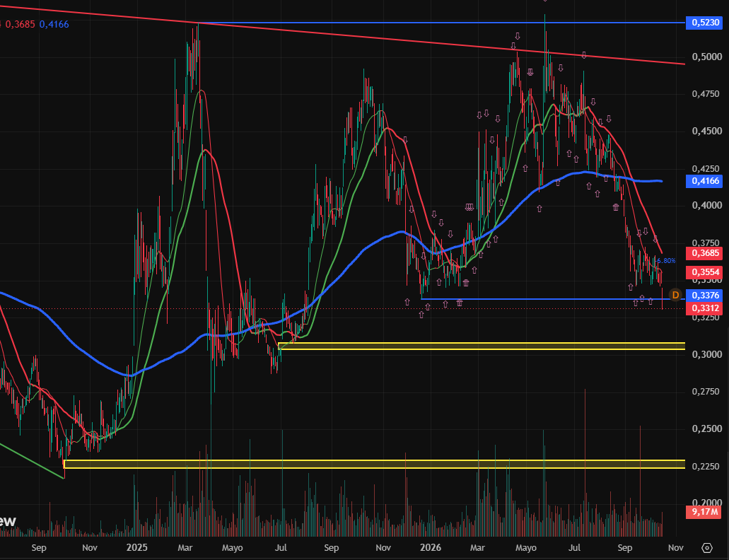Select the red 0,3312 current price tag

704,308
